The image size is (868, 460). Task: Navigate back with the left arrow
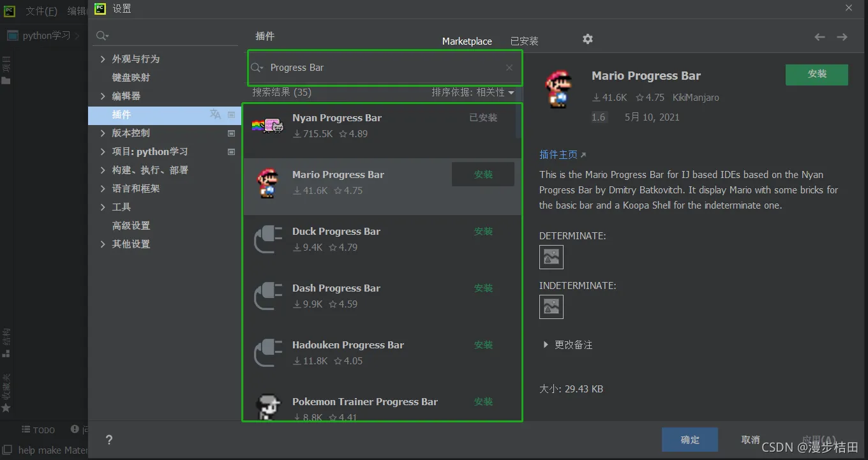coord(819,37)
